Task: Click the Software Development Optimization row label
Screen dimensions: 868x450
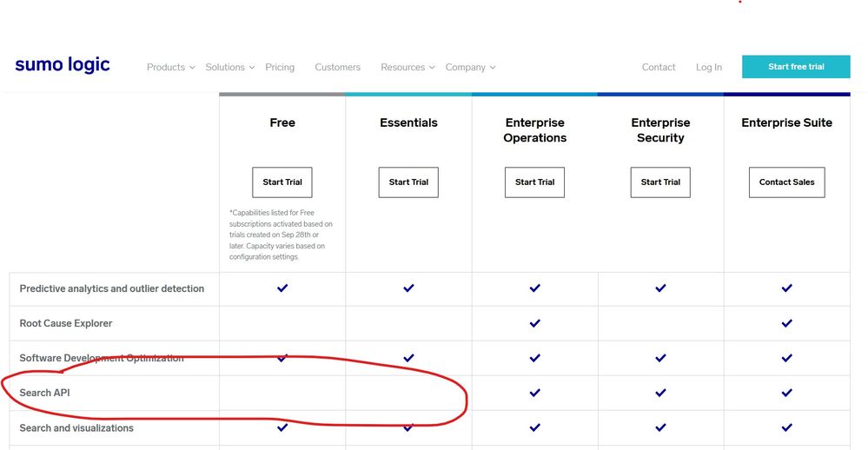Action: (x=102, y=358)
